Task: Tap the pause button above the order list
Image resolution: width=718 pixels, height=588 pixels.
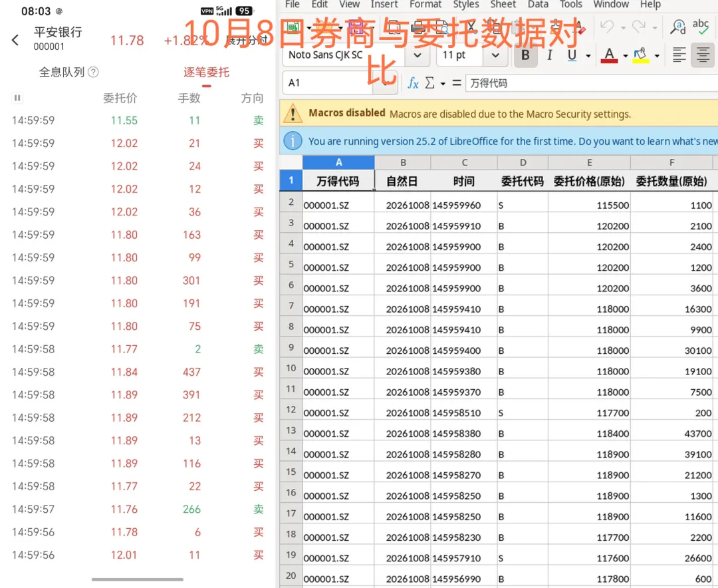Action: pos(17,98)
